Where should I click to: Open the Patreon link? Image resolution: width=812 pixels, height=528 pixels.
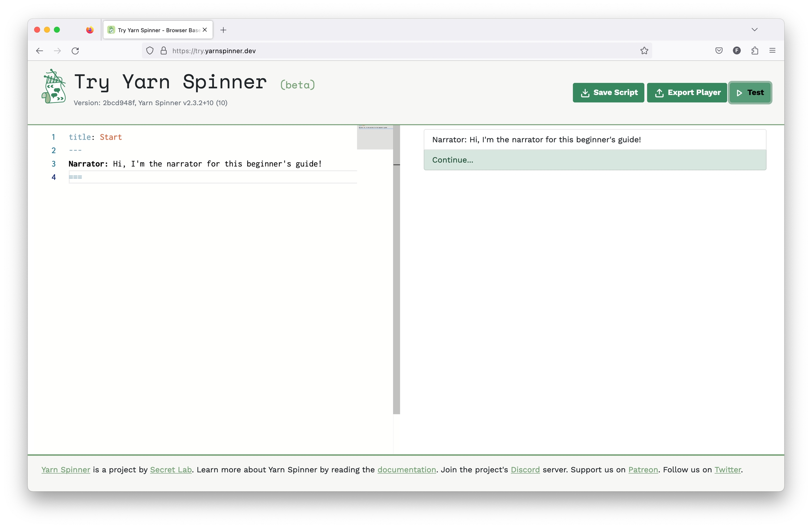(x=643, y=470)
